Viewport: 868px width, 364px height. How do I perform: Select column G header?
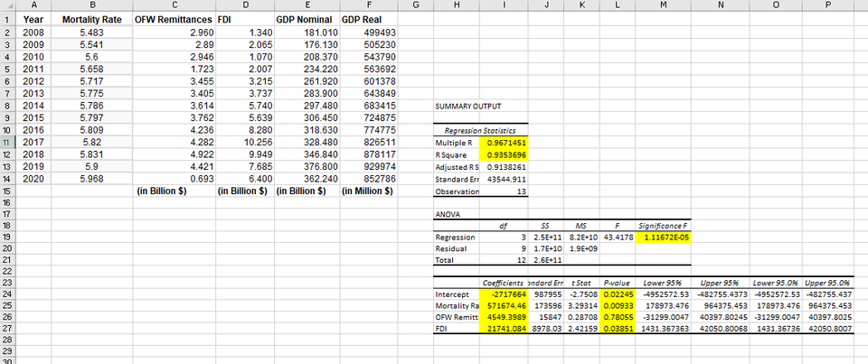[415, 5]
